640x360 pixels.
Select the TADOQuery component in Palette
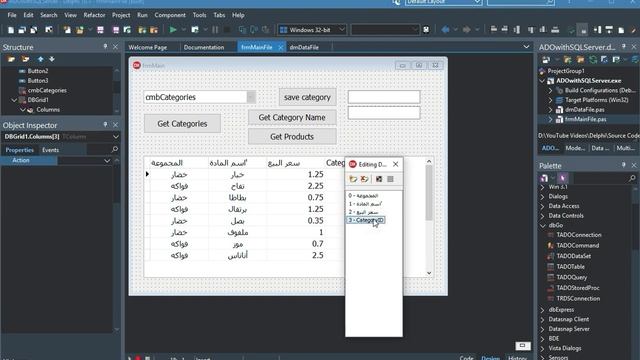click(571, 277)
